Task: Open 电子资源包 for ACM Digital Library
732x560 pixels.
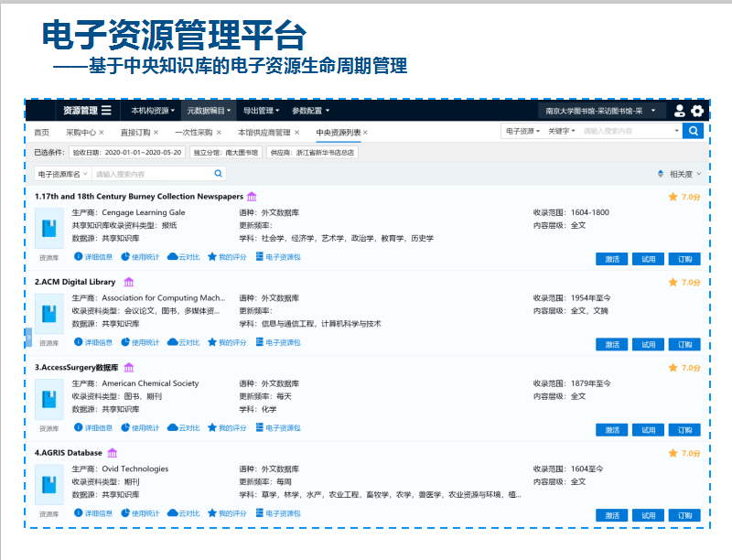Action: click(x=278, y=342)
